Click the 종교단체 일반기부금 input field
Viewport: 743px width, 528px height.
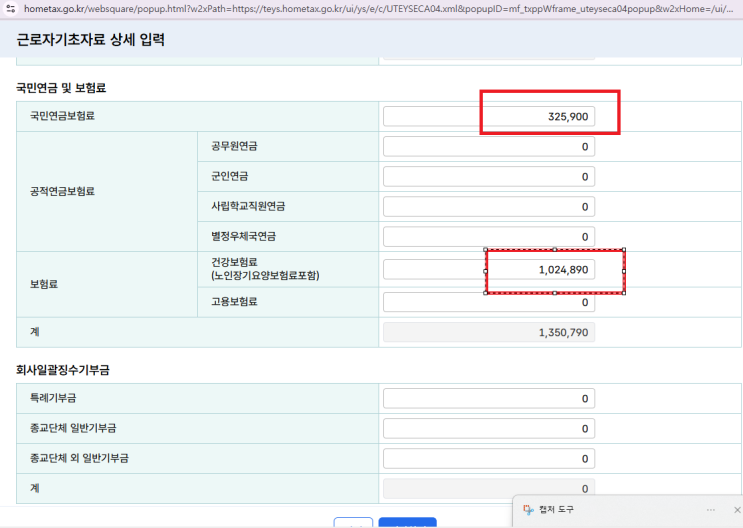click(x=489, y=428)
